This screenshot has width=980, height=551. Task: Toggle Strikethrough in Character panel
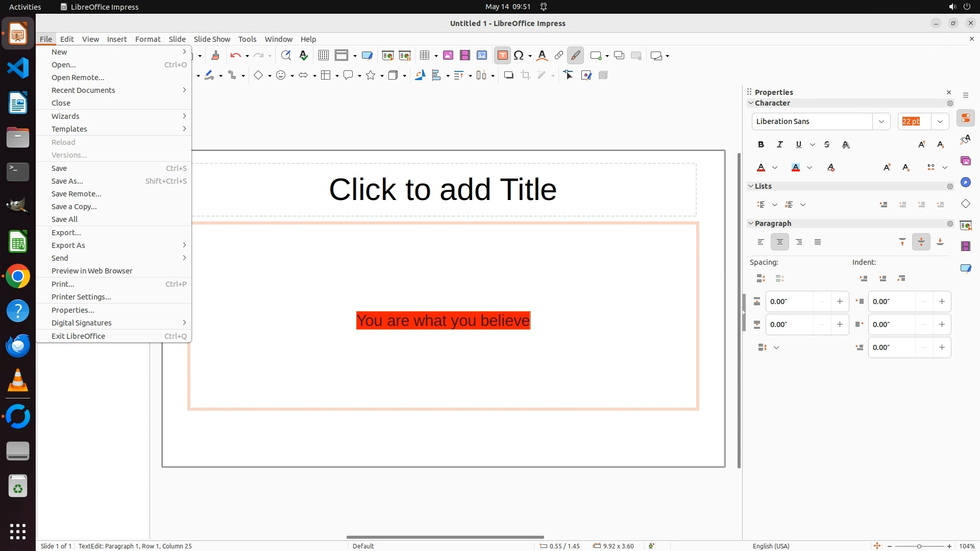pyautogui.click(x=827, y=145)
